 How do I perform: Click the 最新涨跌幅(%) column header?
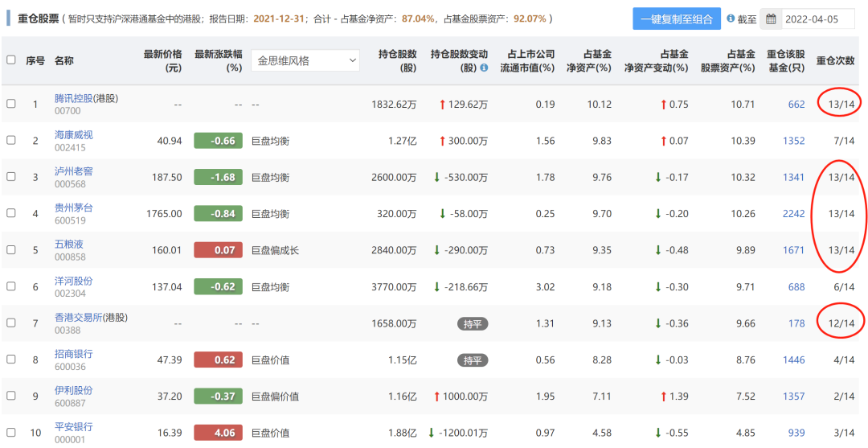click(219, 61)
